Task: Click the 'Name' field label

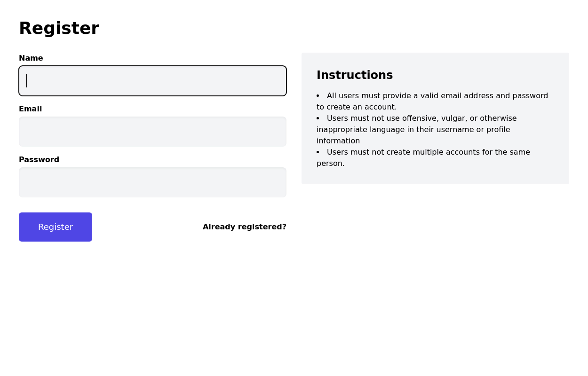Action: point(31,58)
